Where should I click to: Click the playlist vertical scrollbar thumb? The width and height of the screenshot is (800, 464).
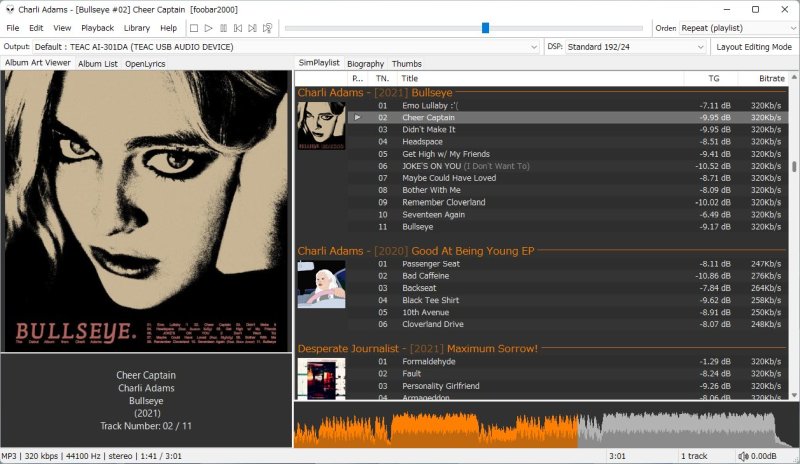pyautogui.click(x=794, y=167)
